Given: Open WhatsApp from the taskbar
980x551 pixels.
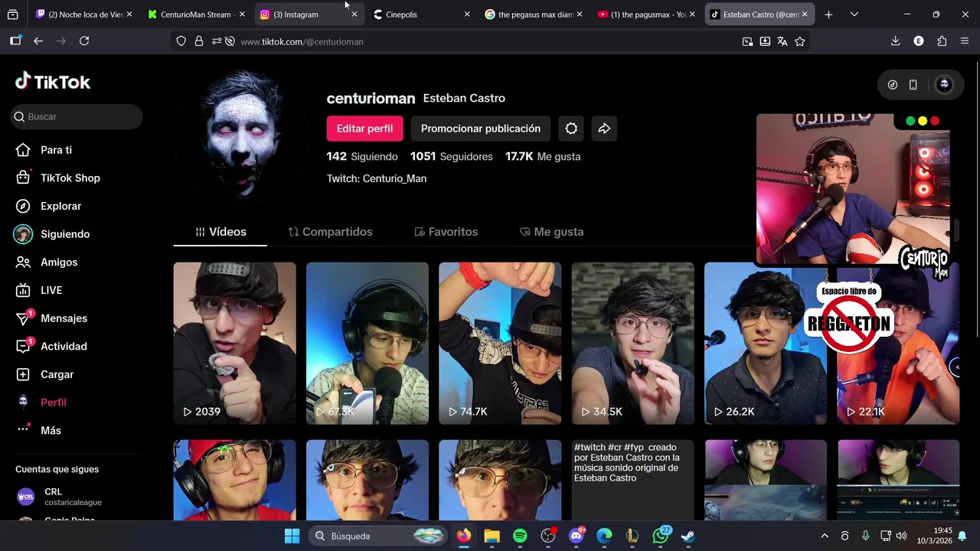Looking at the screenshot, I should coord(661,536).
